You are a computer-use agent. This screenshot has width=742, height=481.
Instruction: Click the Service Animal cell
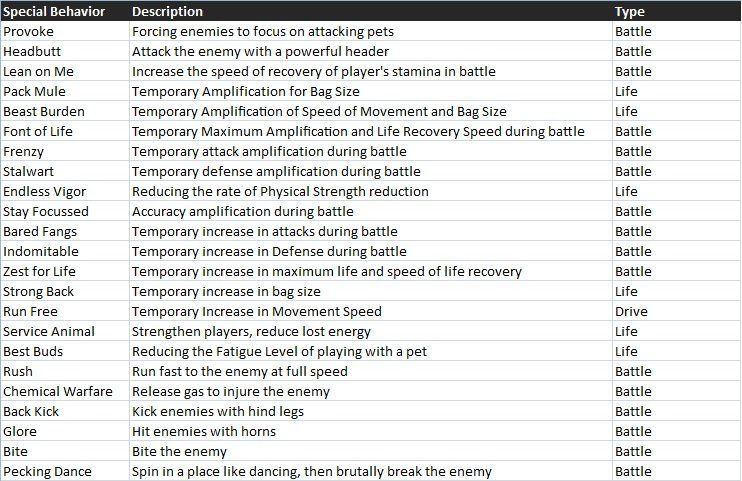[x=49, y=331]
